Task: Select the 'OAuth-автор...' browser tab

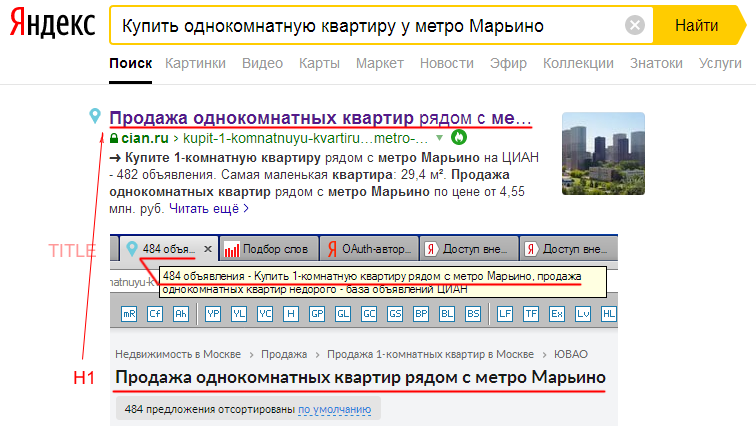Action: 369,249
